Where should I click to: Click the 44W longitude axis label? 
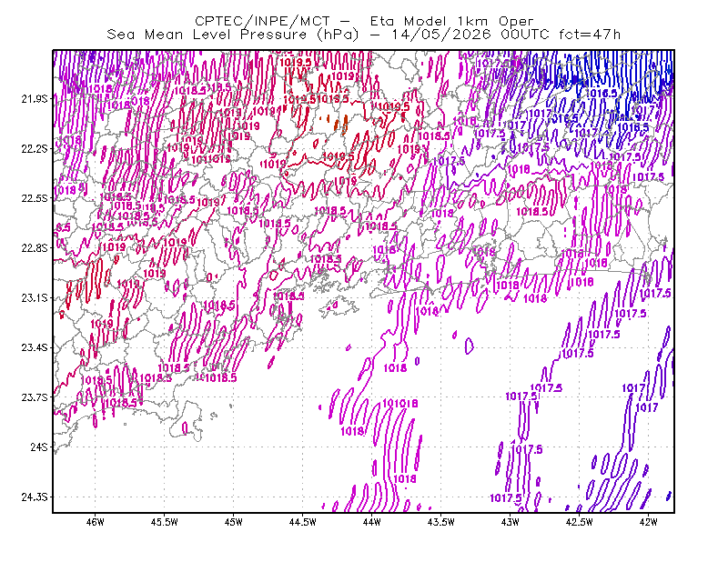(372, 522)
